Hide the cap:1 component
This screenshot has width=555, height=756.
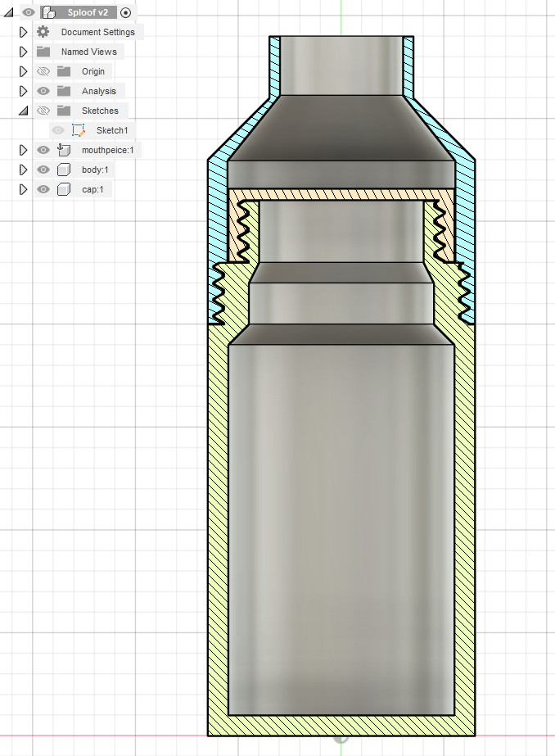43,189
